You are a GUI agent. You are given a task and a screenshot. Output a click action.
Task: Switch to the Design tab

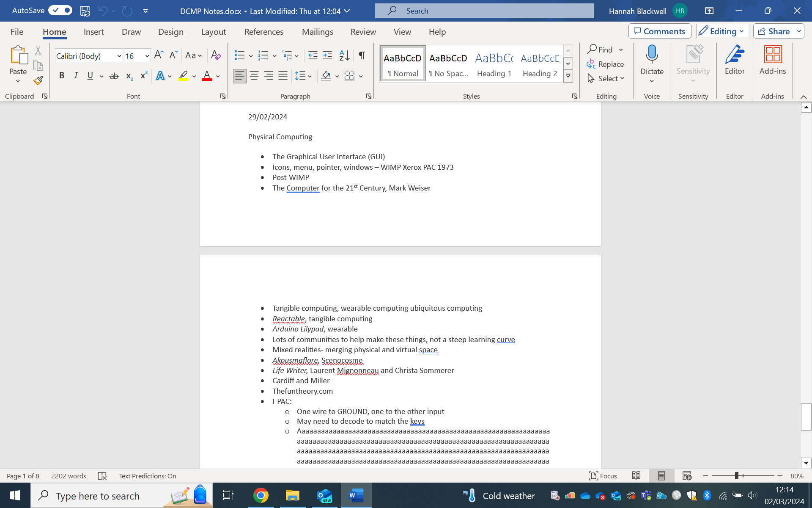[x=170, y=32]
